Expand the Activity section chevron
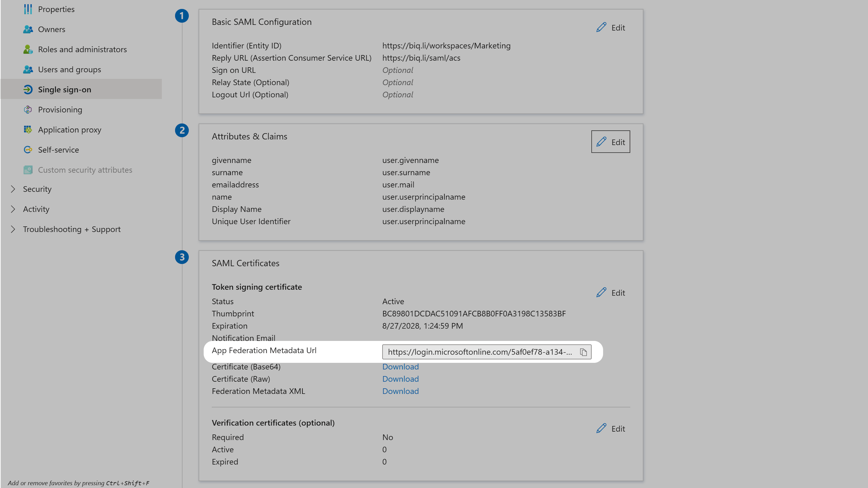868x488 pixels. tap(13, 209)
